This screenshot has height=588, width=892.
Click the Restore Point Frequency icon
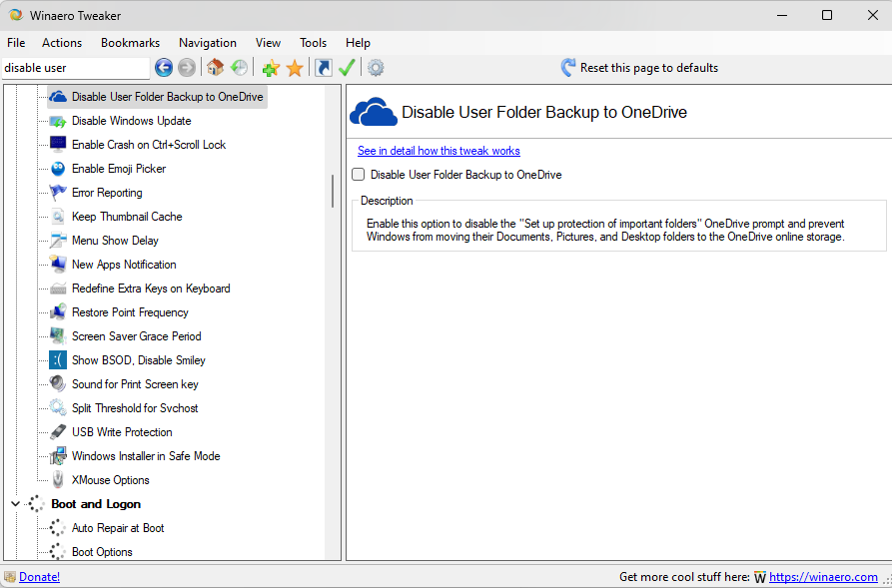click(58, 312)
